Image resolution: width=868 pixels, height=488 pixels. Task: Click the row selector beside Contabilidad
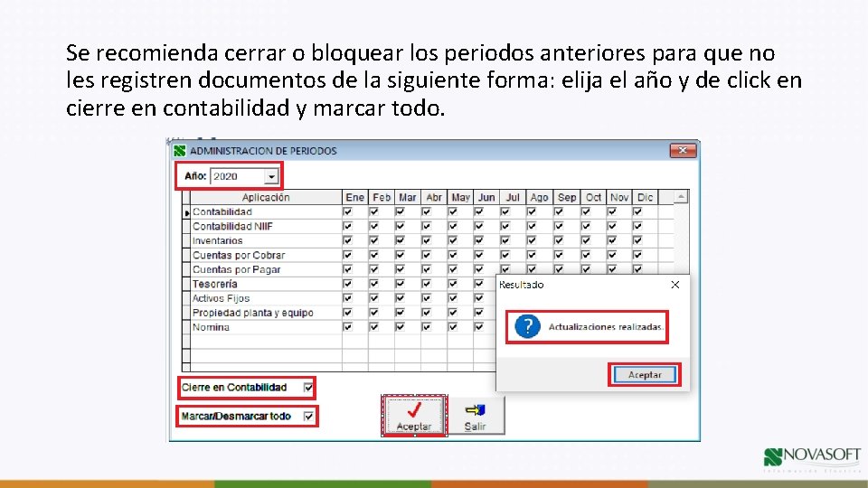coord(186,211)
